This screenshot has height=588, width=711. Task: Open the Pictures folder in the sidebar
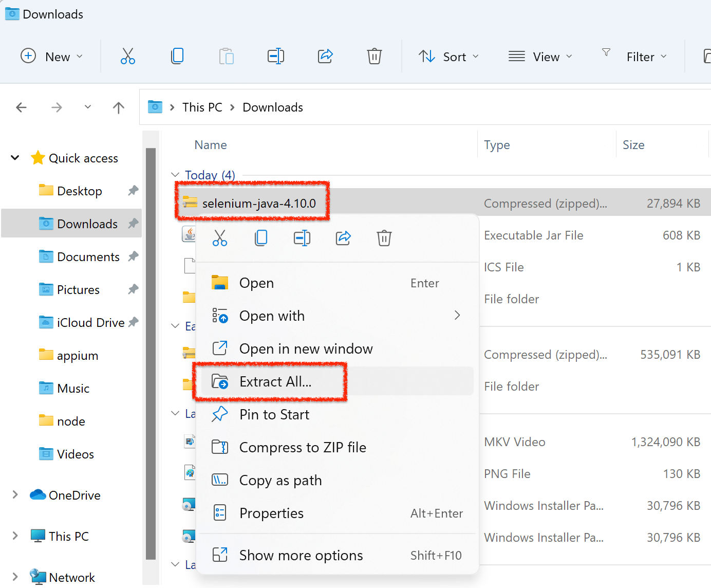point(77,289)
